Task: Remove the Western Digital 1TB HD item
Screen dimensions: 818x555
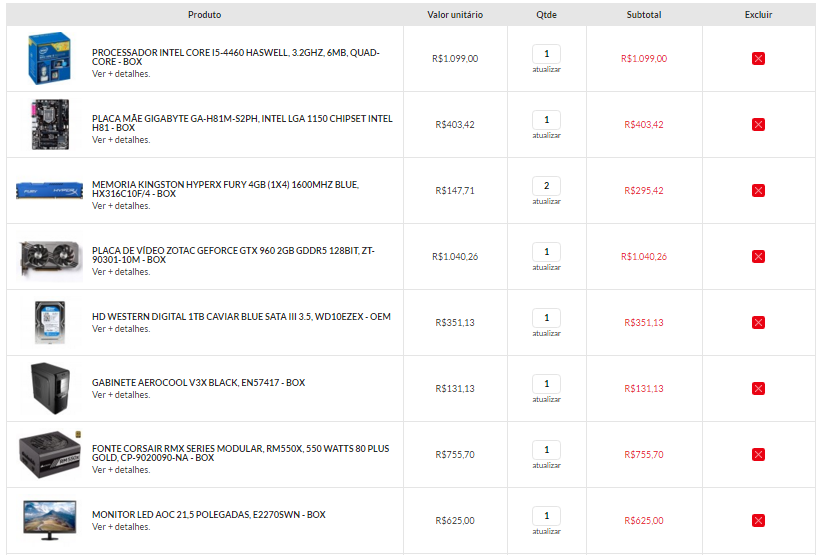Action: pos(758,322)
